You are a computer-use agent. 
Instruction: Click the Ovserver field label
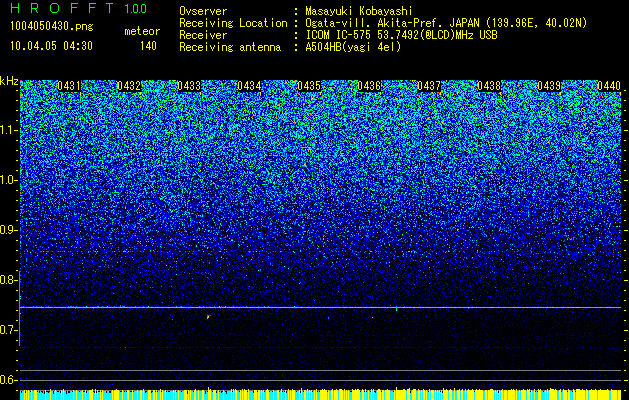coord(203,11)
